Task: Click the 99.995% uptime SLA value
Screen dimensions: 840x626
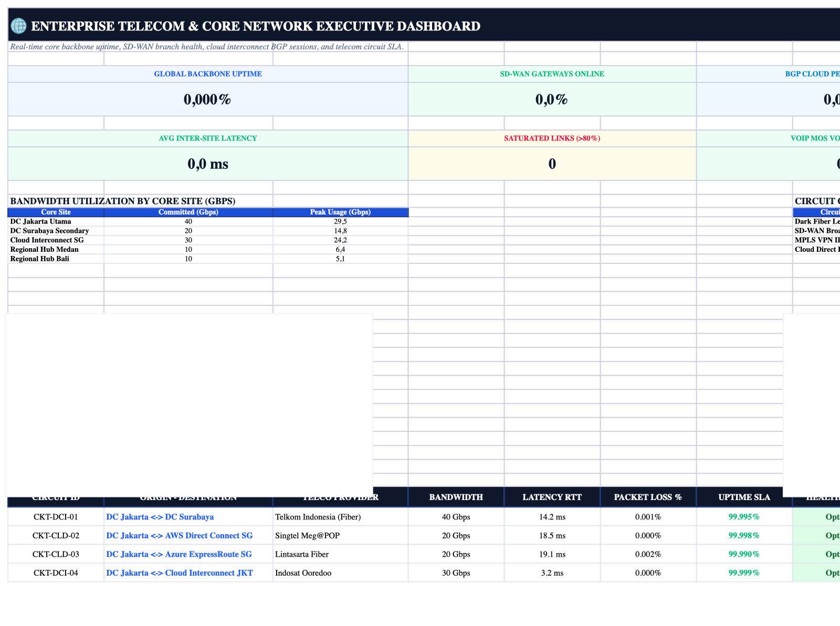Action: click(744, 517)
